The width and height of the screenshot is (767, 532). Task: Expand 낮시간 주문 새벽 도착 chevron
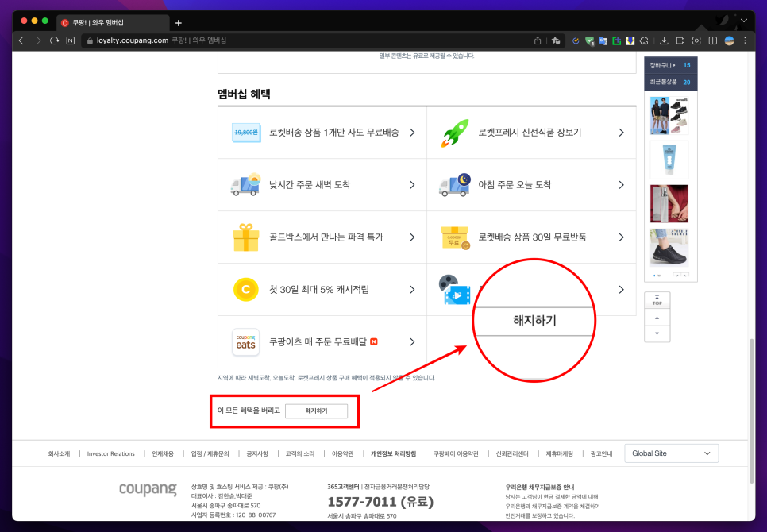pos(412,185)
